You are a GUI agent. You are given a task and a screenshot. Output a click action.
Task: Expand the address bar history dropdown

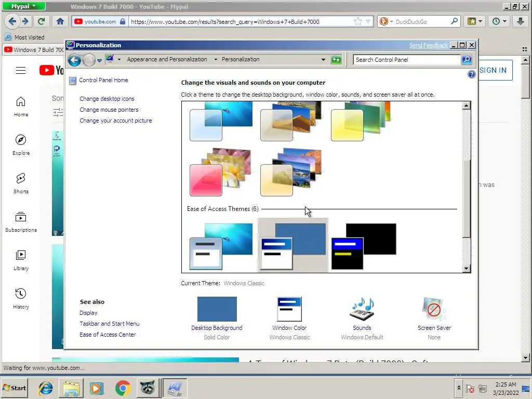tap(368, 21)
